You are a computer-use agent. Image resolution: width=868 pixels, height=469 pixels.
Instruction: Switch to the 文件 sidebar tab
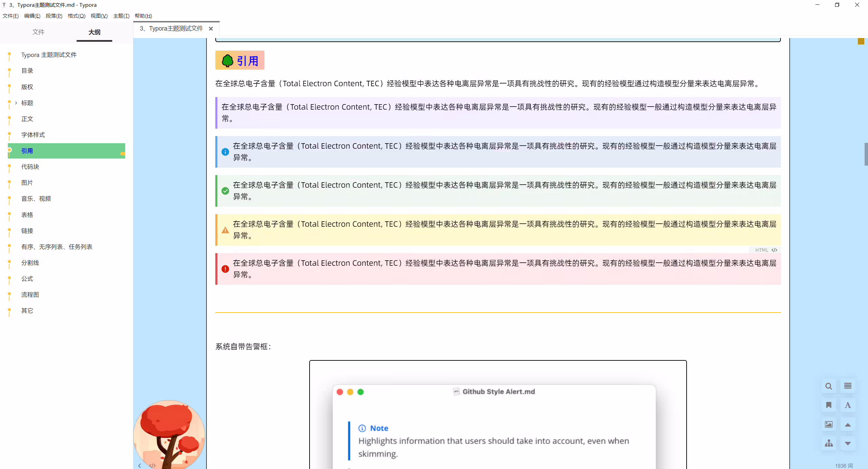(38, 32)
